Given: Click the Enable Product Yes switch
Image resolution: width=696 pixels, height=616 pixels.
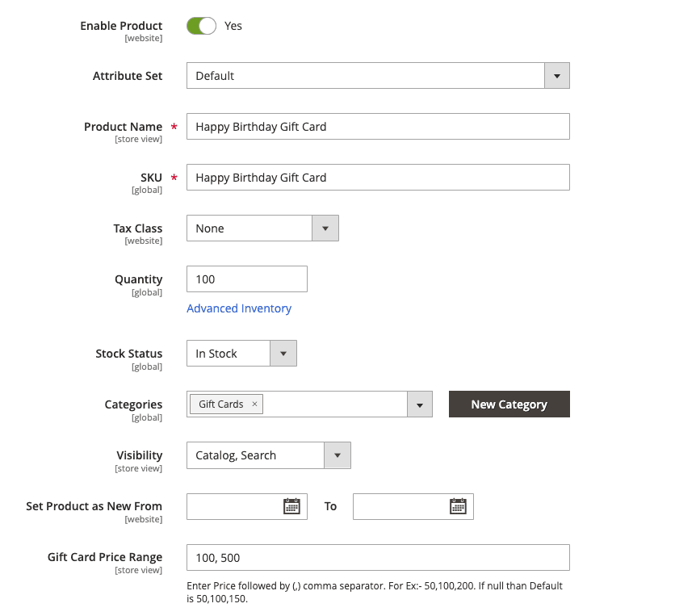Looking at the screenshot, I should pyautogui.click(x=201, y=26).
